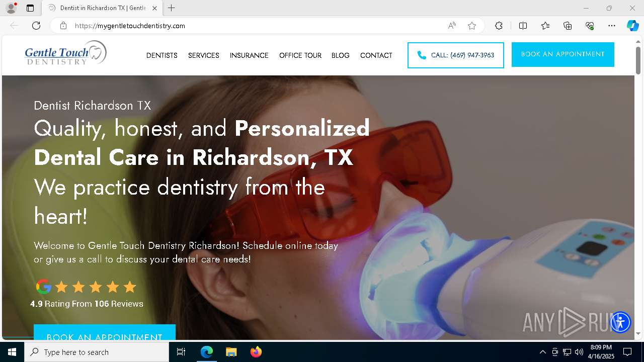
Task: Launch Firefox from the taskbar
Action: [x=256, y=352]
